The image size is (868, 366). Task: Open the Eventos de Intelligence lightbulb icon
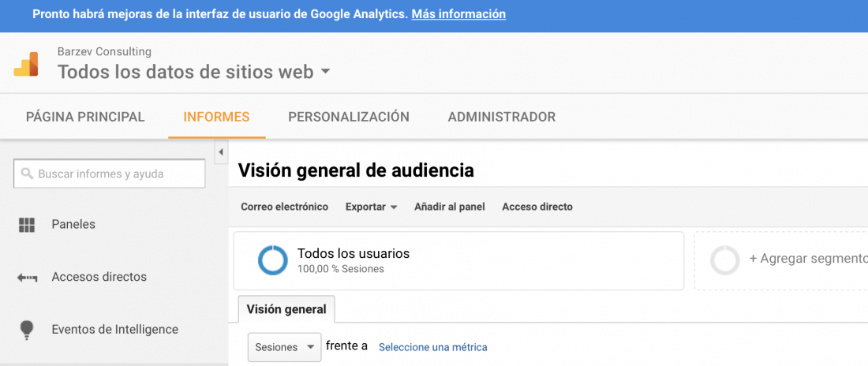coord(27,330)
